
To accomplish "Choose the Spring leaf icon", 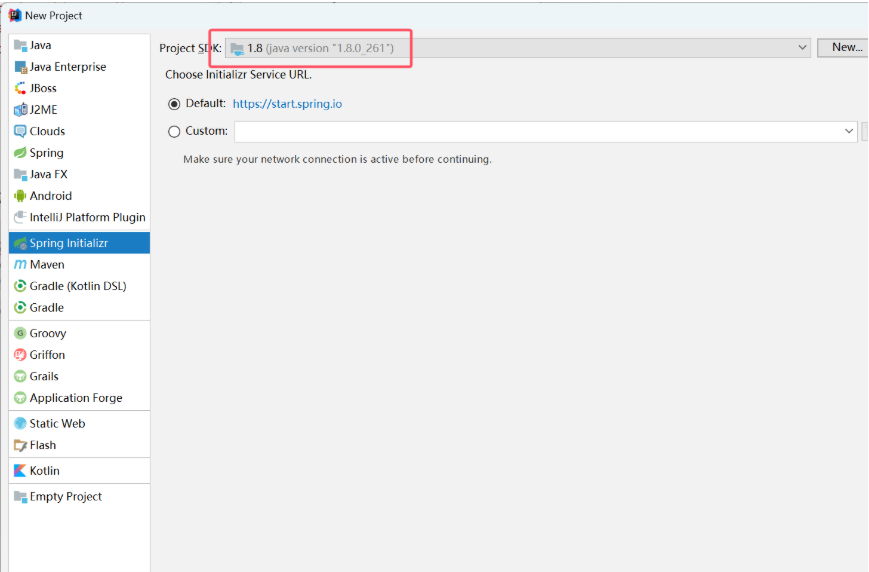I will click(21, 152).
